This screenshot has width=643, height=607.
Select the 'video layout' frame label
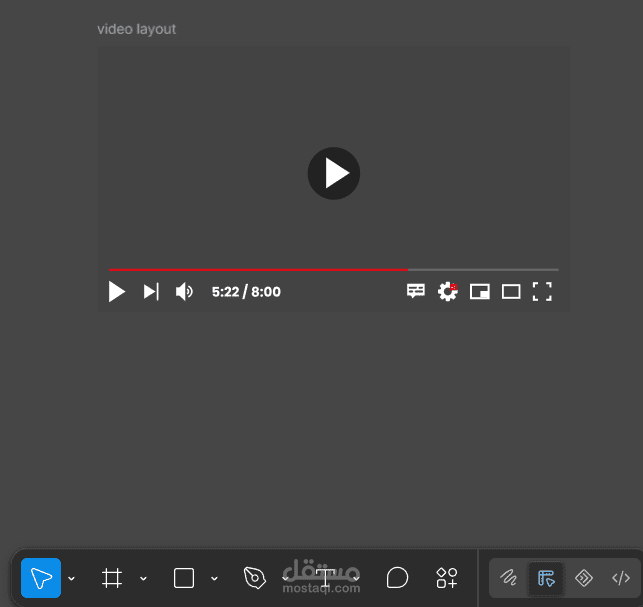pos(137,29)
